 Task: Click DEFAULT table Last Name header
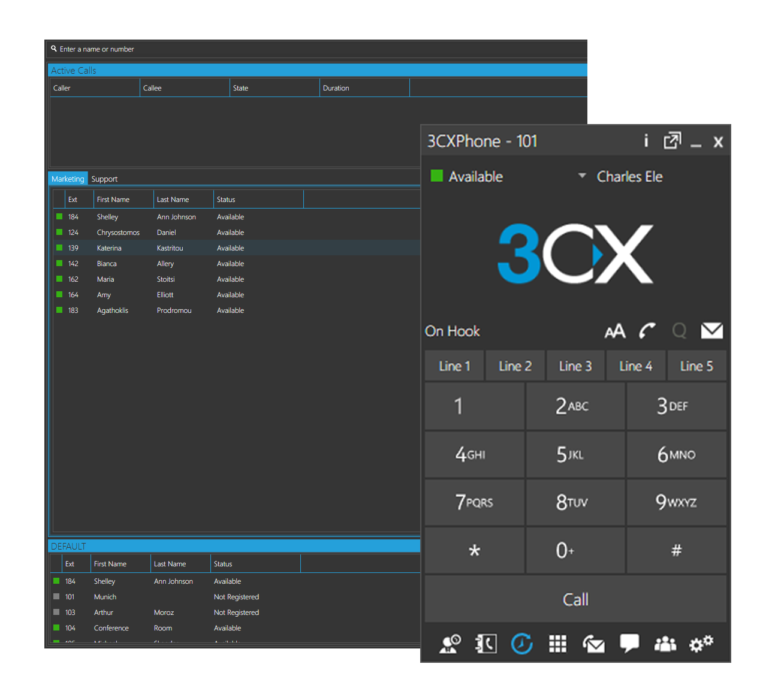click(x=180, y=564)
